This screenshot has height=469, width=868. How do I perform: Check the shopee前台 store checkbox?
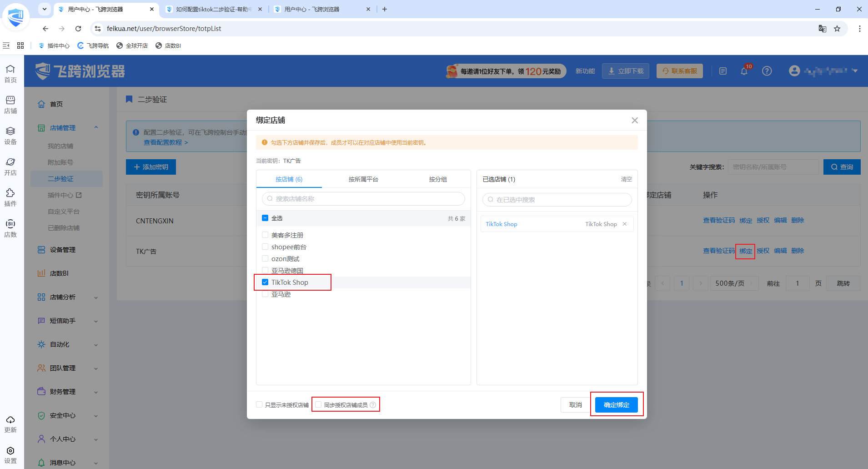point(265,247)
